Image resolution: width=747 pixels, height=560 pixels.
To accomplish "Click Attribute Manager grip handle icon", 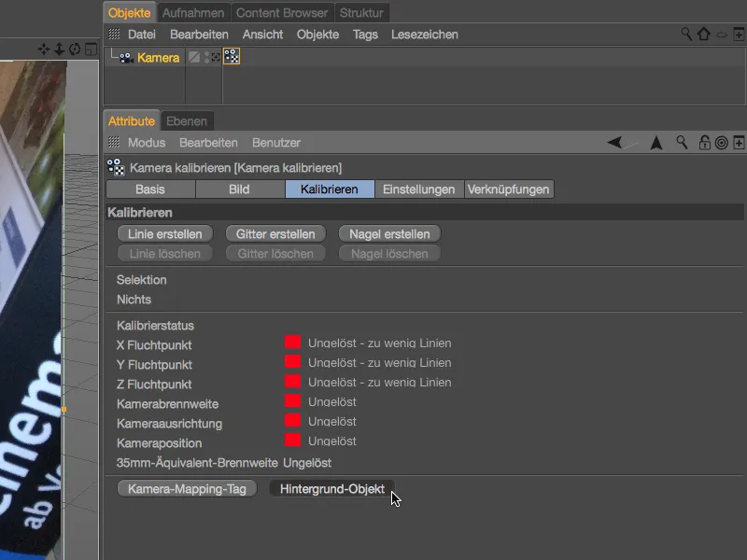I will (x=114, y=142).
